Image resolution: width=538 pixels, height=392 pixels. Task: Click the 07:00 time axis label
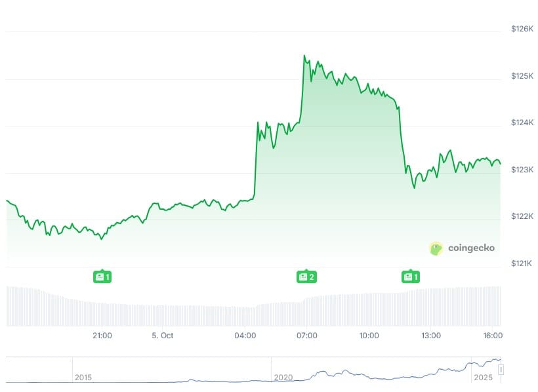307,336
